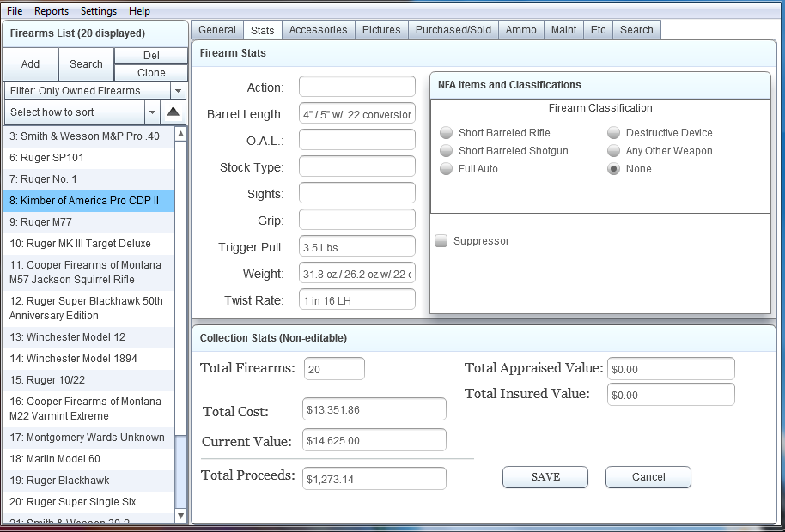
Task: Open the File menu
Action: [x=15, y=10]
